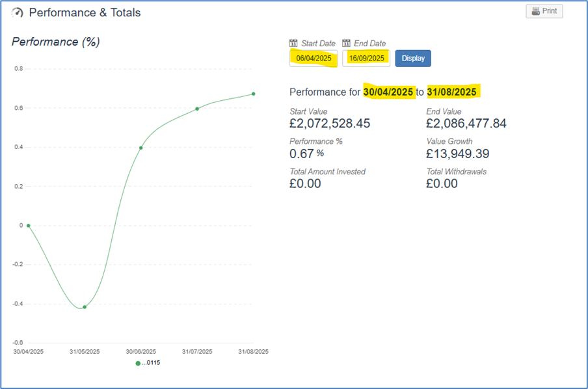Click the Performance & Totals heading text
Viewport: 588px width, 389px height.
pos(85,13)
